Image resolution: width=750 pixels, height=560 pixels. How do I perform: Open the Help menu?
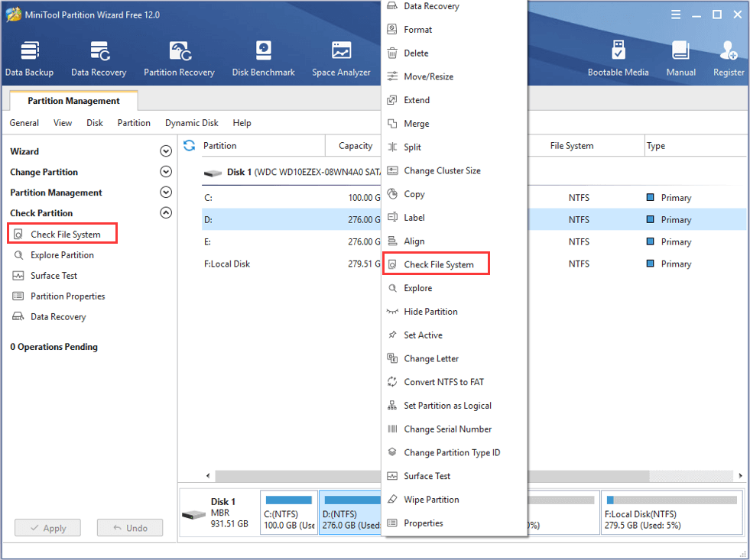click(242, 123)
